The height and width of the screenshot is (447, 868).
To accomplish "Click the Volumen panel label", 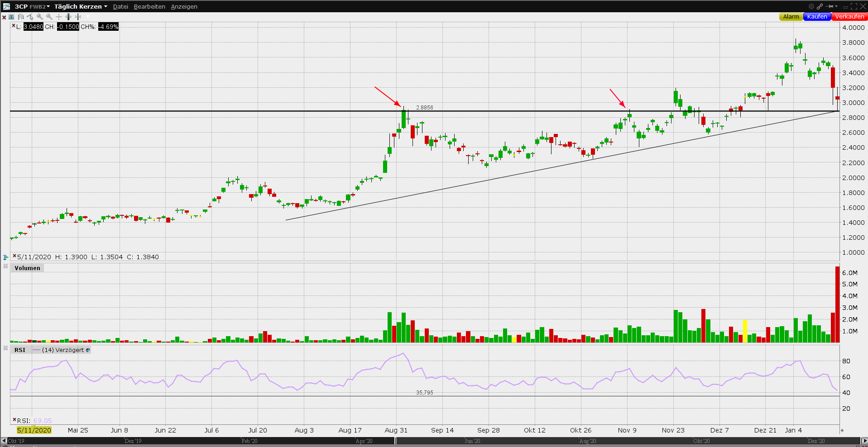I will tap(27, 268).
